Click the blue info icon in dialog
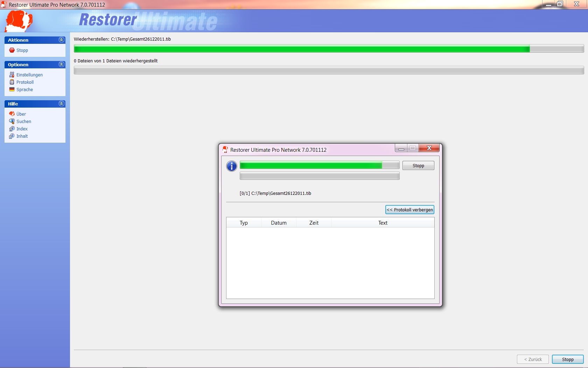Screen dimensions: 588x368 (232, 166)
